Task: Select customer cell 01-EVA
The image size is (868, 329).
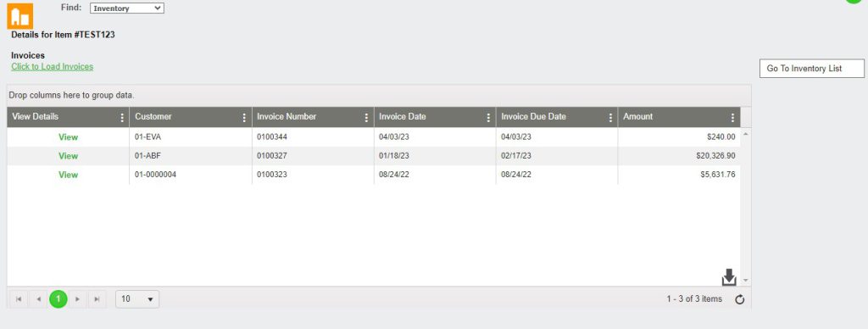Action: [191, 137]
